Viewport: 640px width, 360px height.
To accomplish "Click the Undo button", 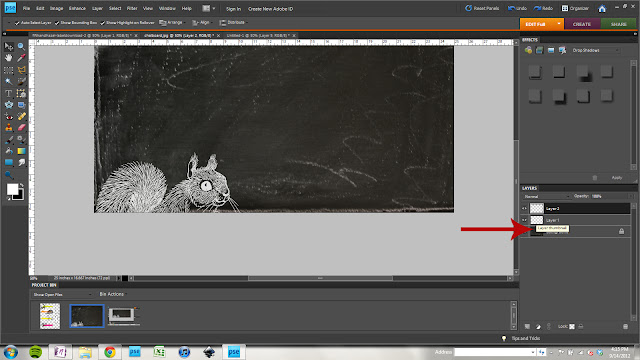I will point(517,8).
